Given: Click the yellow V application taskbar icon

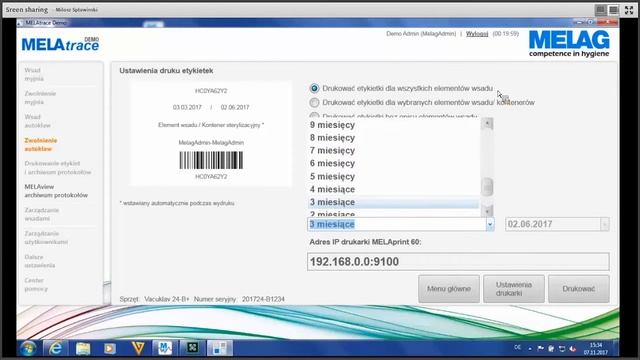Looking at the screenshot, I should coord(138,348).
